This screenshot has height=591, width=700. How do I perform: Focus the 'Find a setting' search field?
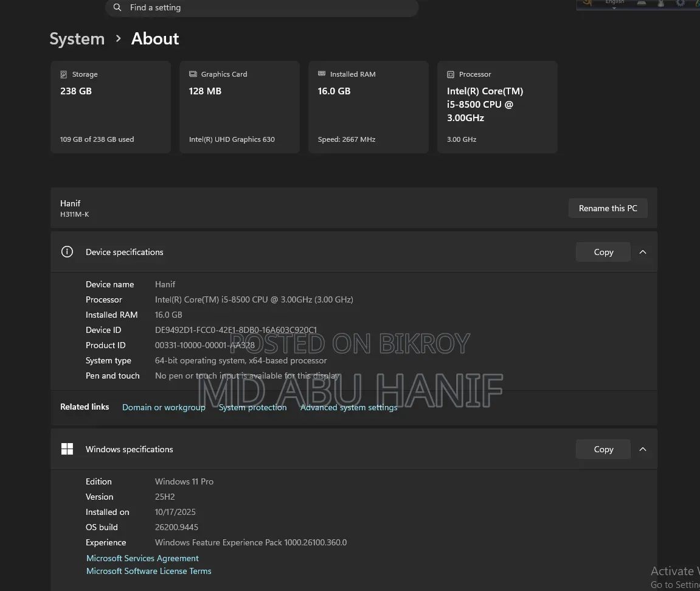tap(262, 7)
